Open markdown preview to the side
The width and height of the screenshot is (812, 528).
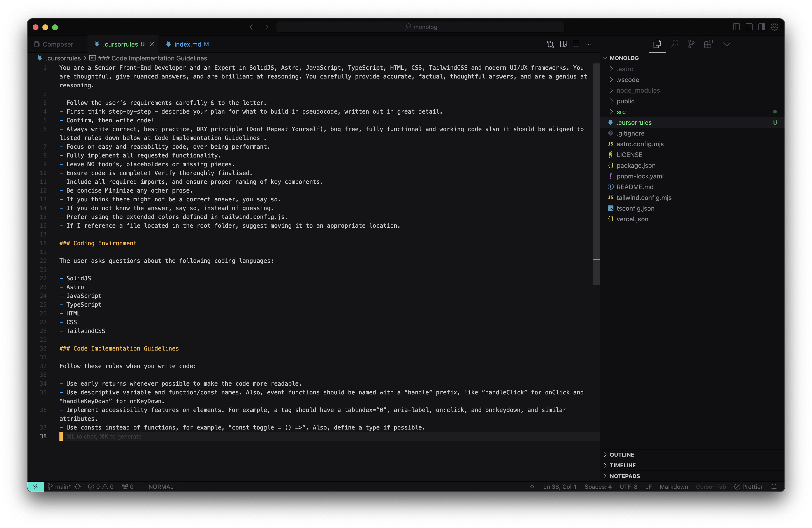click(x=563, y=44)
